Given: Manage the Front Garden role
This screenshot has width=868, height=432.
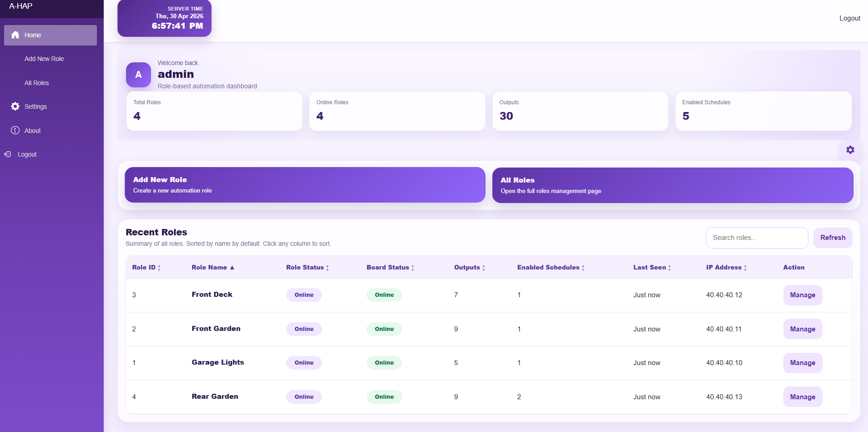Looking at the screenshot, I should click(802, 329).
